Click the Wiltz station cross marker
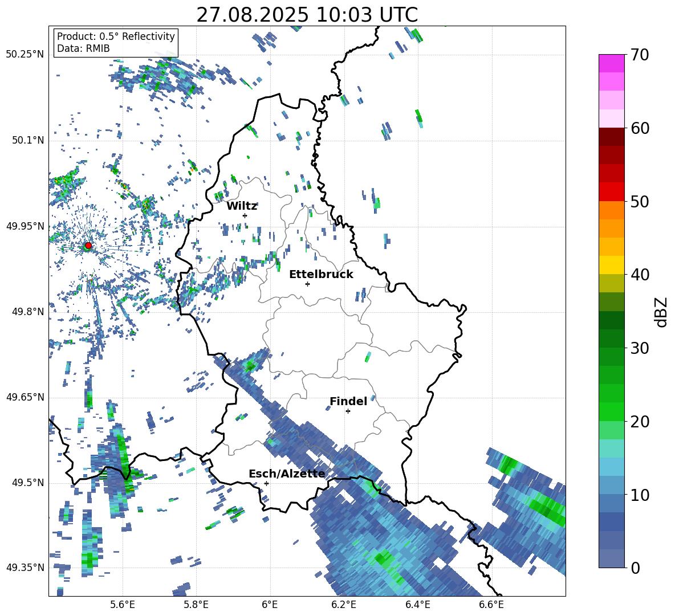The image size is (675, 616). [245, 215]
